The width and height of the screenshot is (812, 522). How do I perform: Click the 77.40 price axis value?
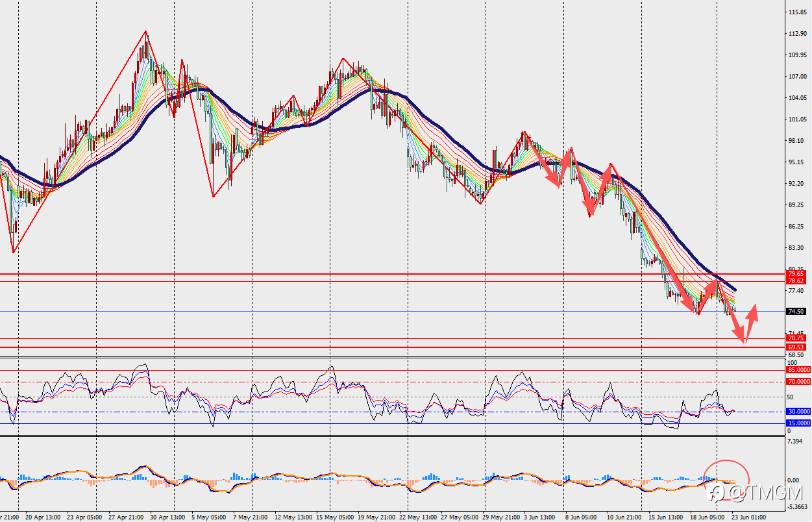(796, 291)
